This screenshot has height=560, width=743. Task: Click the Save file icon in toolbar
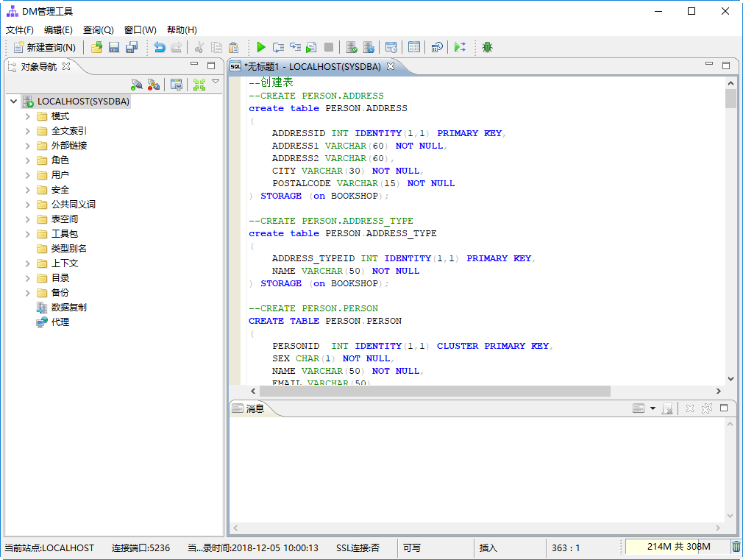pyautogui.click(x=114, y=47)
